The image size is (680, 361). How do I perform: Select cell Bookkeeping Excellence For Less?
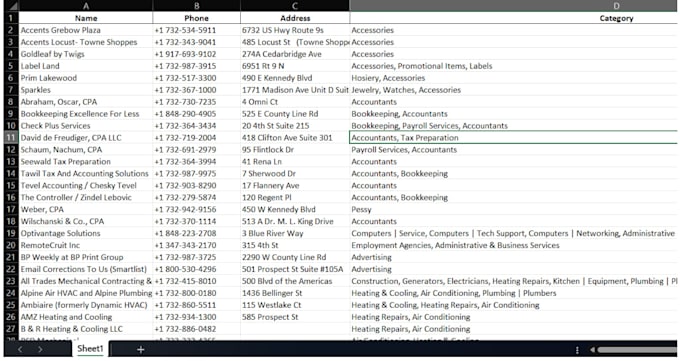click(86, 114)
